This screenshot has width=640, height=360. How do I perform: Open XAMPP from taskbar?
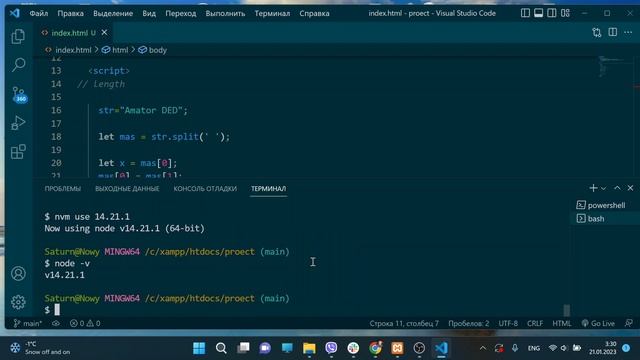pos(397,348)
